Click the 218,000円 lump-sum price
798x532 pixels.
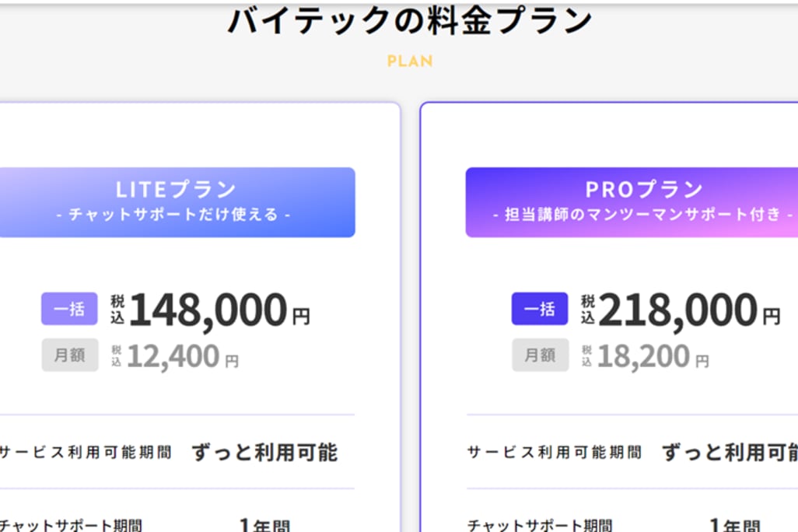678,310
